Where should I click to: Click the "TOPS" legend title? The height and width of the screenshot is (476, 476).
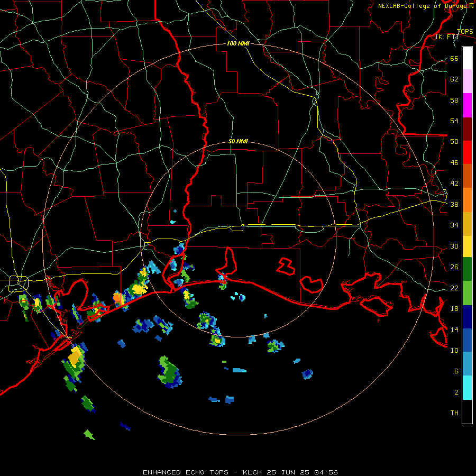coord(465,31)
